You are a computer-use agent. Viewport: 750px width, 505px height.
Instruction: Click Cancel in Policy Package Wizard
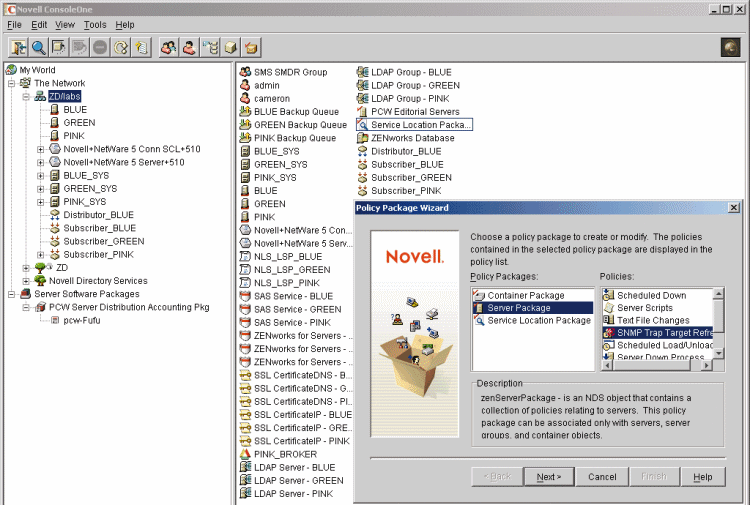pos(602,477)
